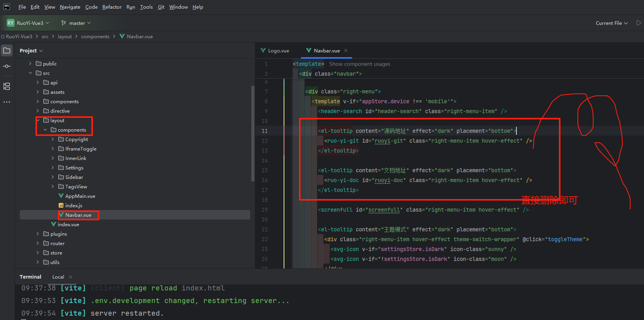The height and width of the screenshot is (320, 644).
Task: Close the Local terminal tab
Action: point(71,277)
